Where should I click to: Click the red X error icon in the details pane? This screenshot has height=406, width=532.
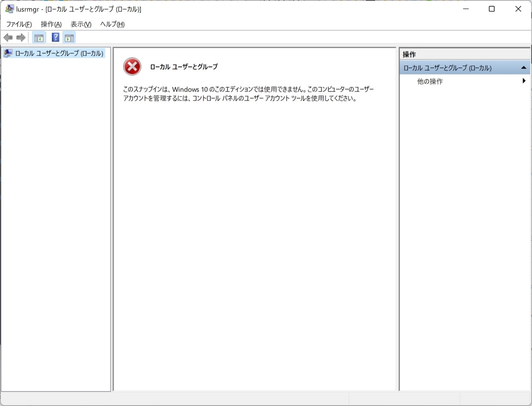132,66
